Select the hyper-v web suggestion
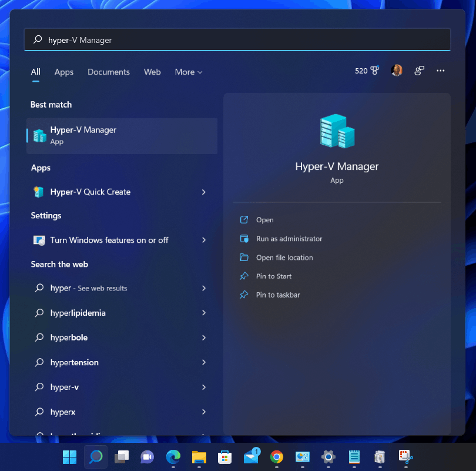The image size is (476, 471). pos(120,387)
